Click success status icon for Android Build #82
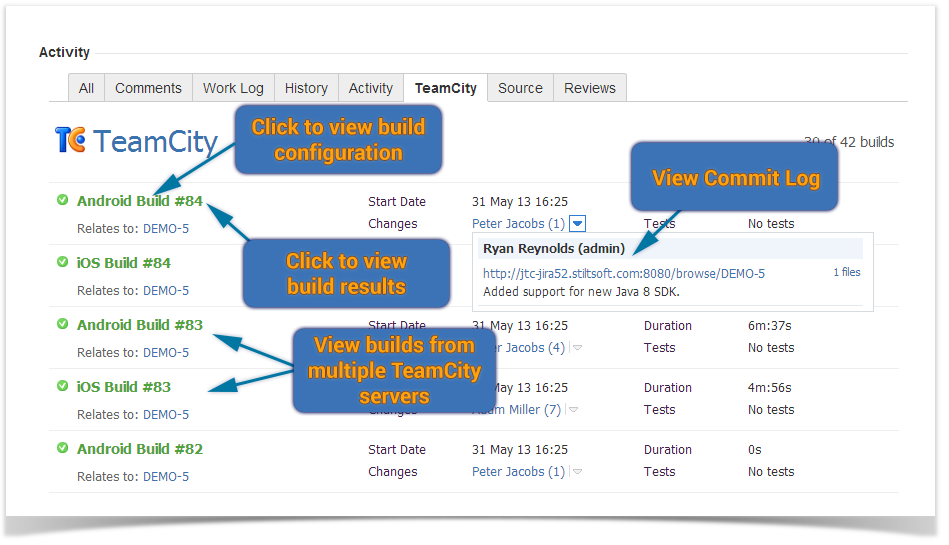Image resolution: width=949 pixels, height=545 pixels. coord(62,448)
